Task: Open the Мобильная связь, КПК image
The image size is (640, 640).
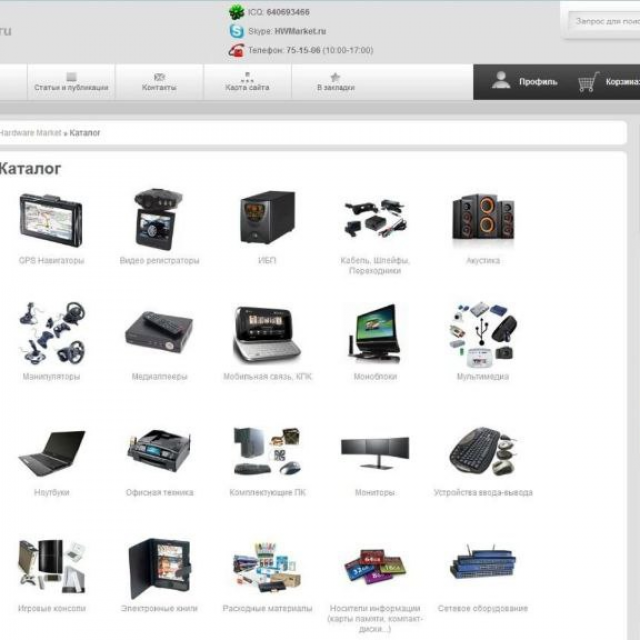Action: tap(267, 334)
